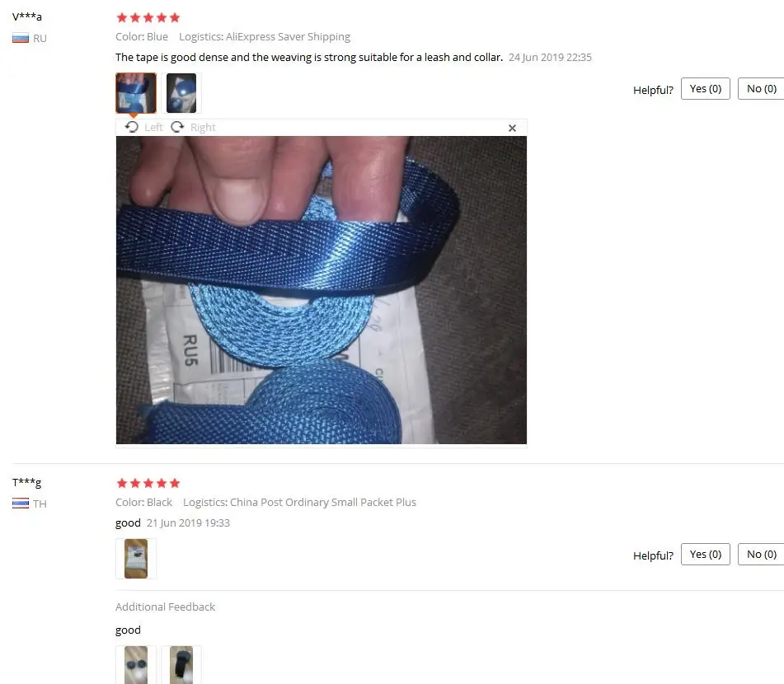This screenshot has height=684, width=784.
Task: Open first blue tape thumbnail
Action: tap(136, 93)
